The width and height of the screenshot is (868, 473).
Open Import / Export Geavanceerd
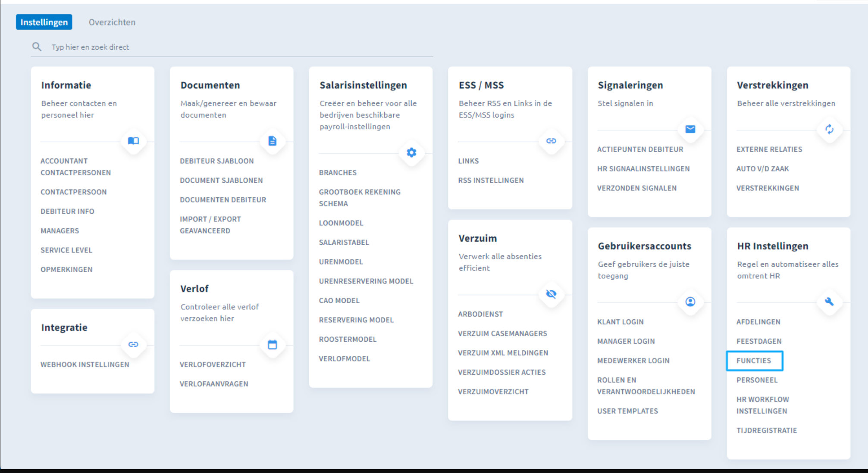[x=210, y=225]
